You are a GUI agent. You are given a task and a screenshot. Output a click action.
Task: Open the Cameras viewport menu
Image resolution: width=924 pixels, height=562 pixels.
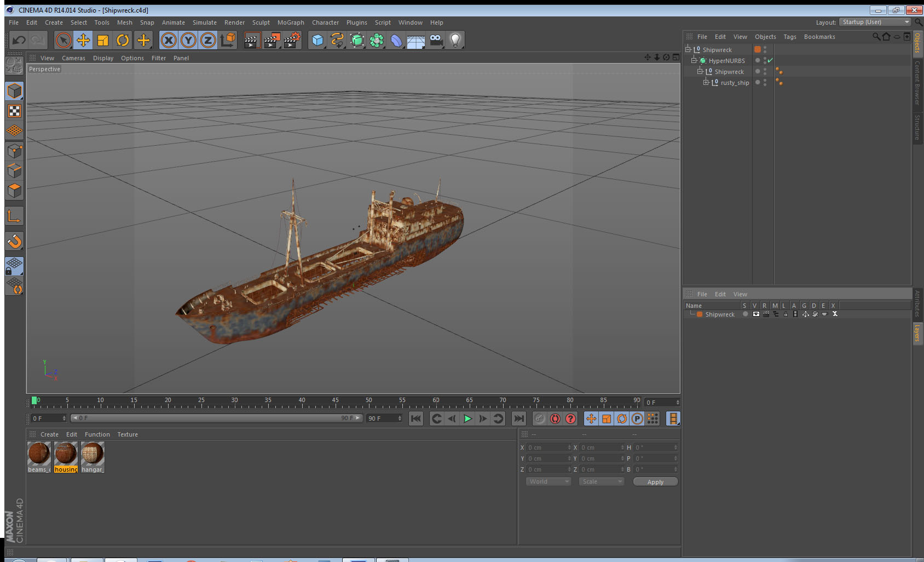click(73, 58)
